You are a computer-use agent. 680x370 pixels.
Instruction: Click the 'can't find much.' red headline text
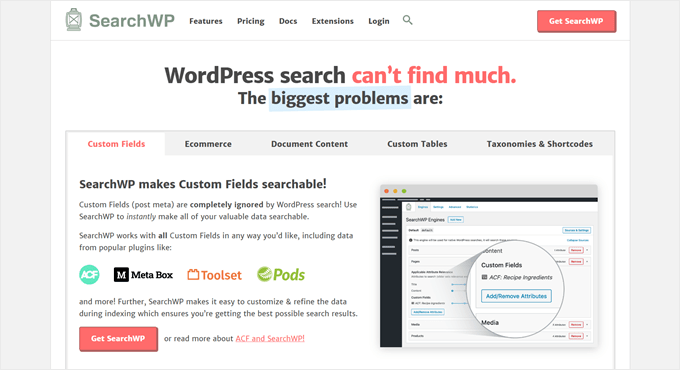click(x=434, y=75)
